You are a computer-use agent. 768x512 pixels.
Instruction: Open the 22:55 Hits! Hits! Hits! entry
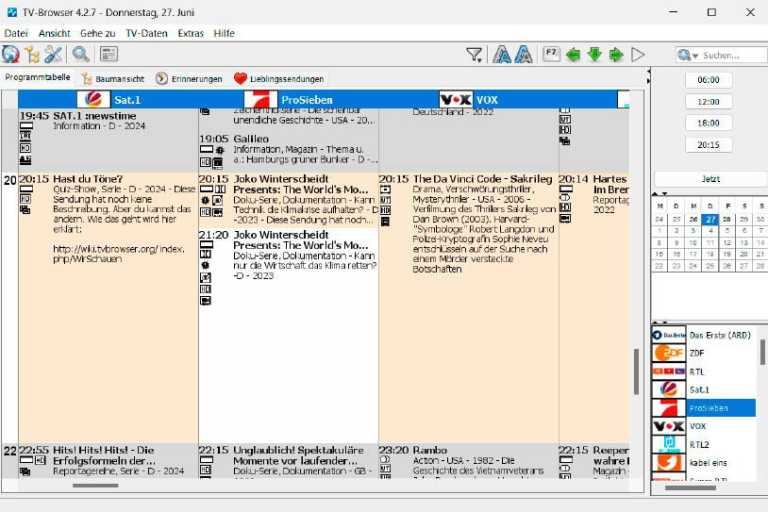pyautogui.click(x=108, y=461)
